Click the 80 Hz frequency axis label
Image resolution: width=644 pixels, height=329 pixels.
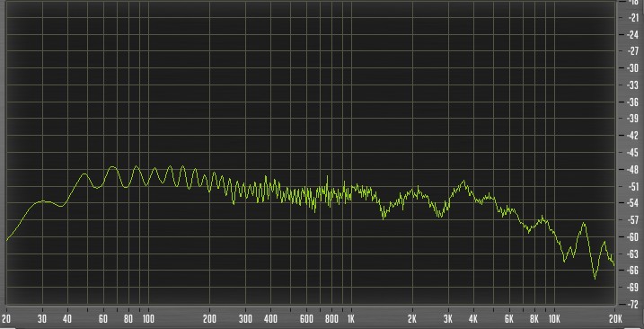click(128, 319)
